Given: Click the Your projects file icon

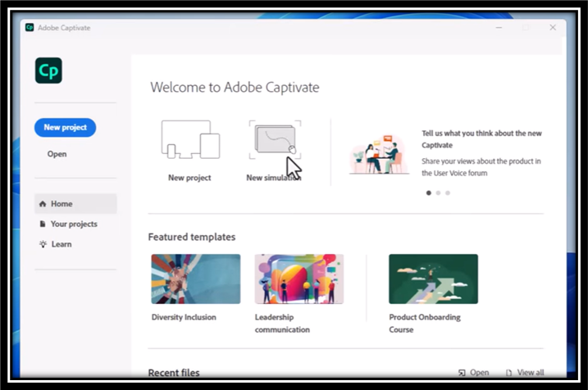Looking at the screenshot, I should [x=43, y=224].
